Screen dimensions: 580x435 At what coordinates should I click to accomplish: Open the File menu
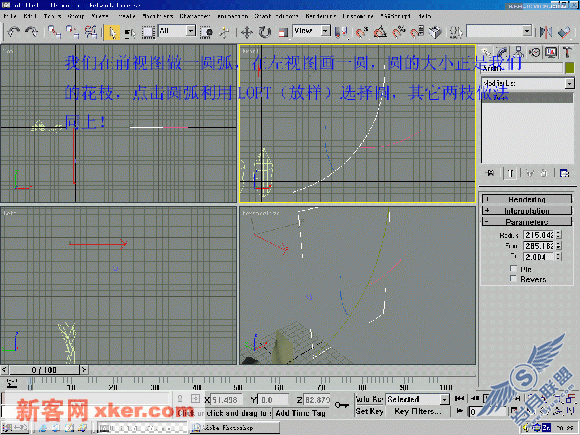(10, 16)
